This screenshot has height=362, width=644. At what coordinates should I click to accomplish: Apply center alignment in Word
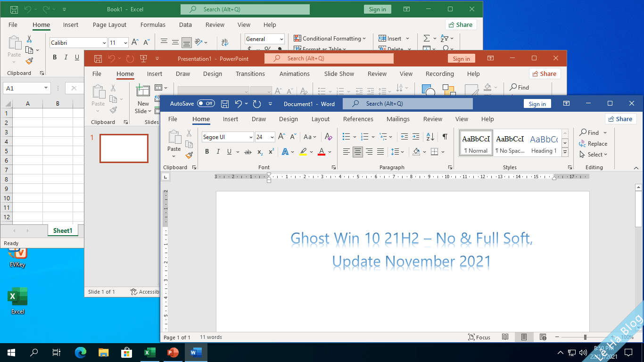tap(358, 151)
